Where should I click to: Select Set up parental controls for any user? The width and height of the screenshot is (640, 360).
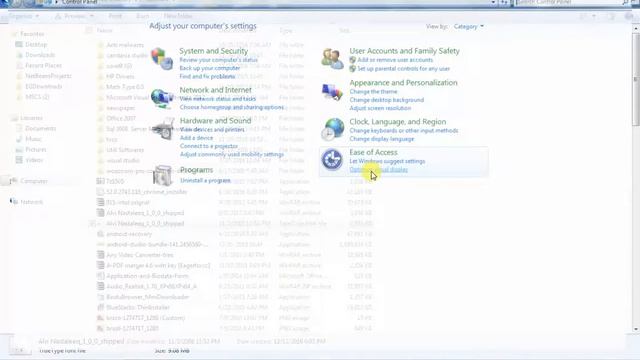tap(404, 69)
